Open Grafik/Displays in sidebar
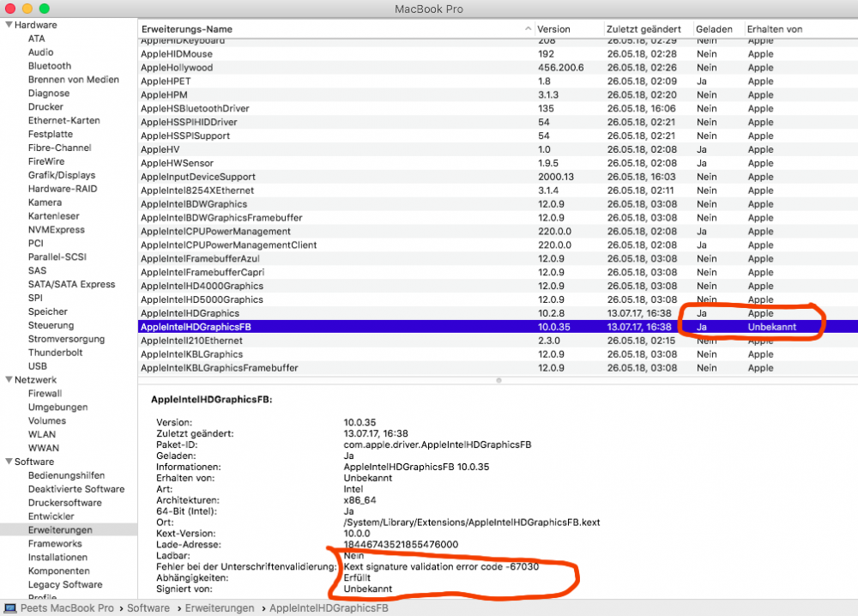Viewport: 858px width, 616px height. point(61,175)
